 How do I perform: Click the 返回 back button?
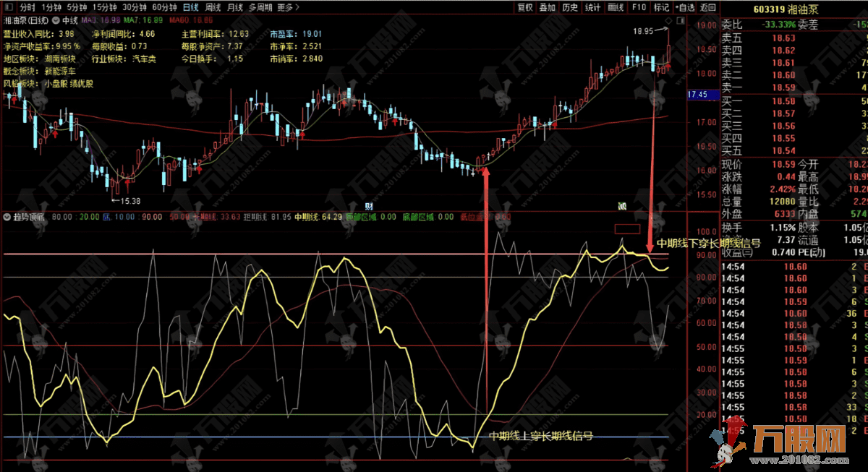pyautogui.click(x=707, y=7)
